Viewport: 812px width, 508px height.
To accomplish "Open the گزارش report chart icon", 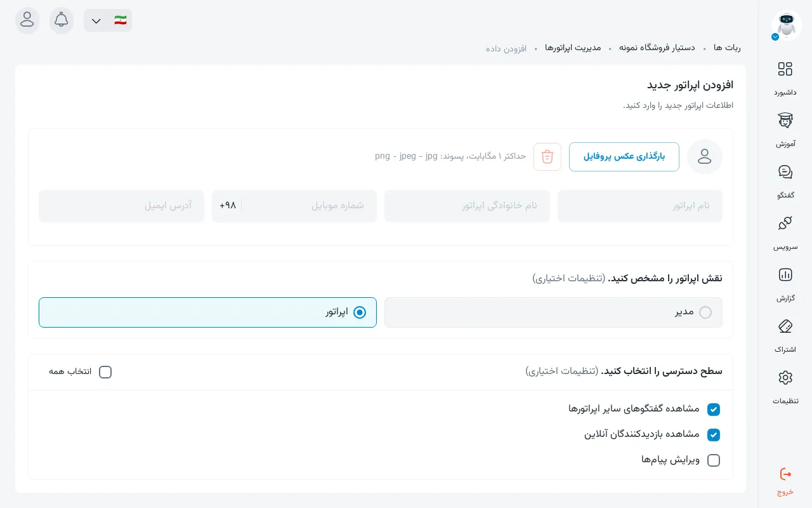I will (785, 275).
